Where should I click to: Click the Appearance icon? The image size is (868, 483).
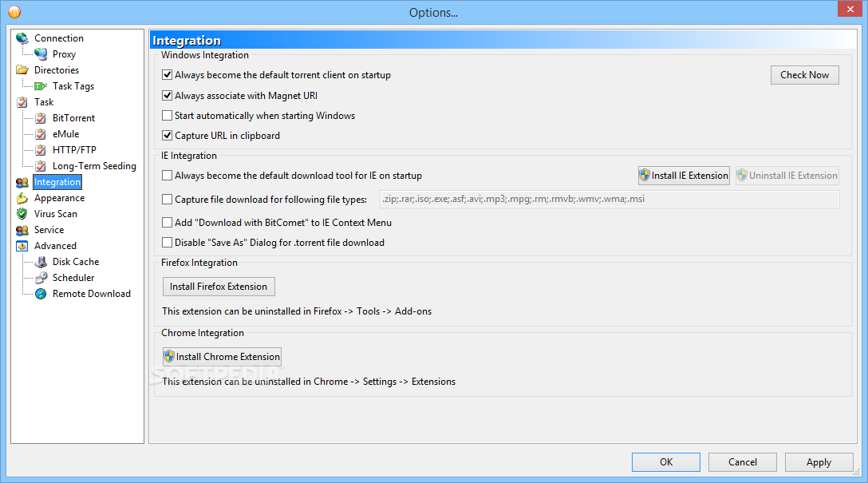pyautogui.click(x=22, y=198)
